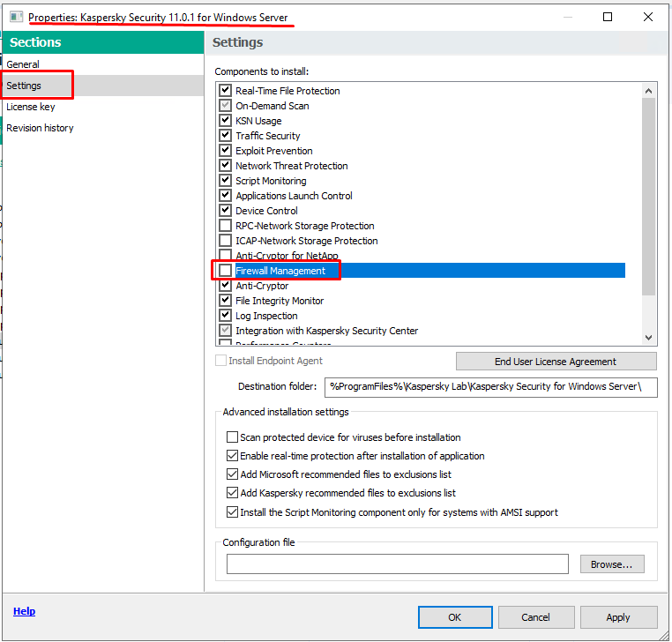
Task: Uncheck Device Control component
Action: tap(226, 211)
